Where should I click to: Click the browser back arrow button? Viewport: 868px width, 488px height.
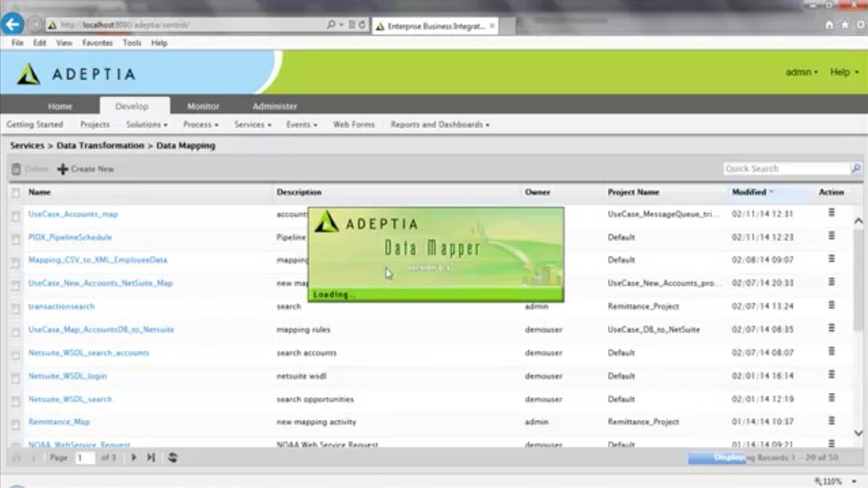pyautogui.click(x=12, y=24)
